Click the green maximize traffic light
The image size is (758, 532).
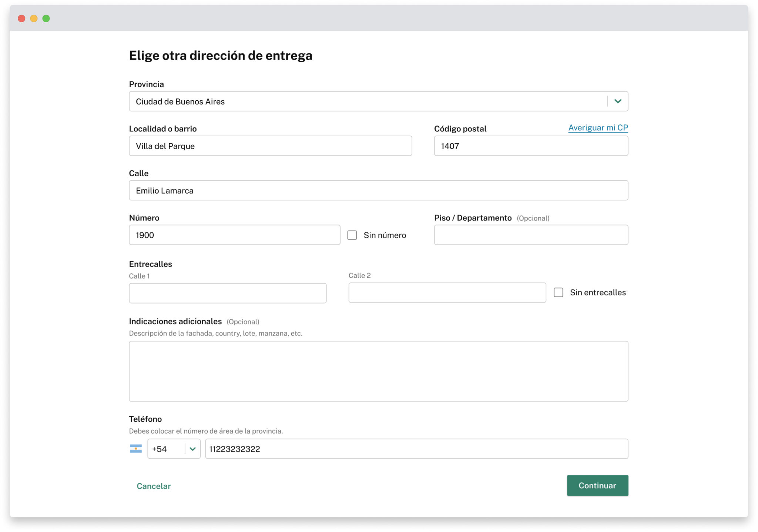46,18
